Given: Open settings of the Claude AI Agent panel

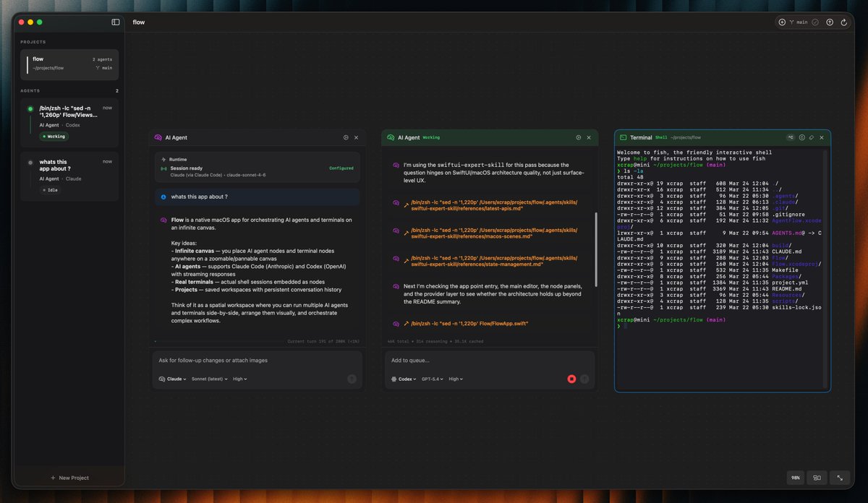Looking at the screenshot, I should [x=346, y=137].
